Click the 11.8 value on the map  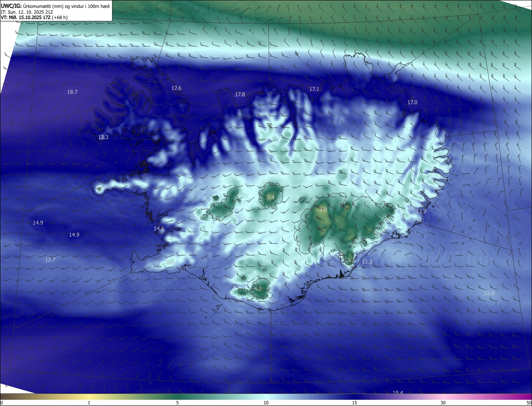489,293
